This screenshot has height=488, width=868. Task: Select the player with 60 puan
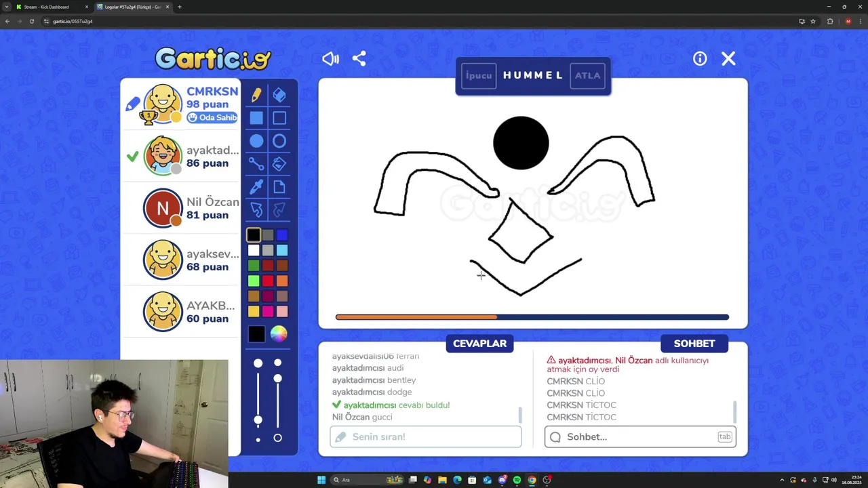coord(181,312)
